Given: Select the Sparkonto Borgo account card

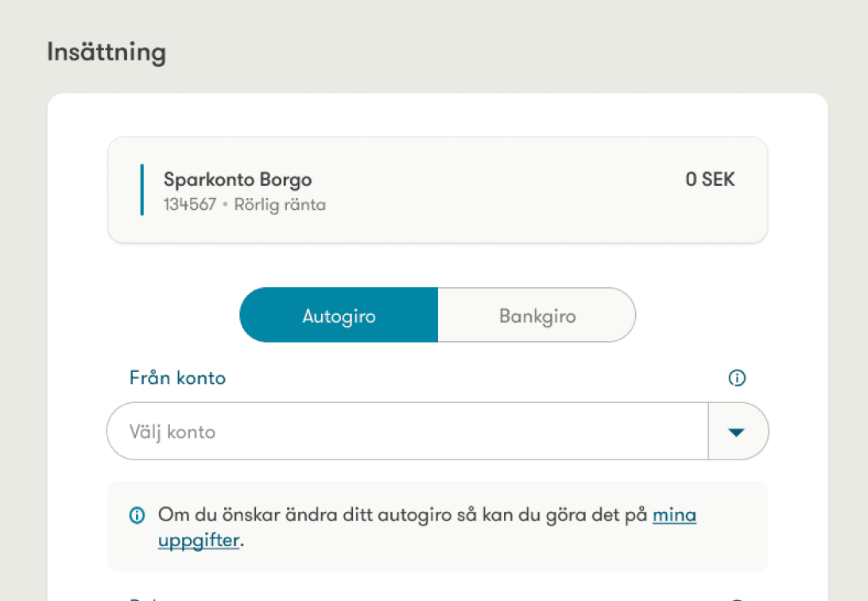Looking at the screenshot, I should click(x=437, y=190).
